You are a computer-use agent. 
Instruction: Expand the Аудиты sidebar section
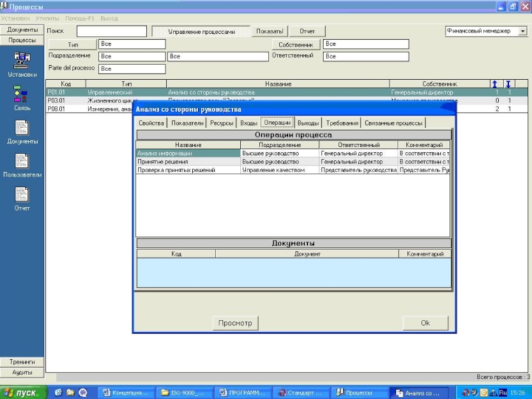(x=22, y=372)
